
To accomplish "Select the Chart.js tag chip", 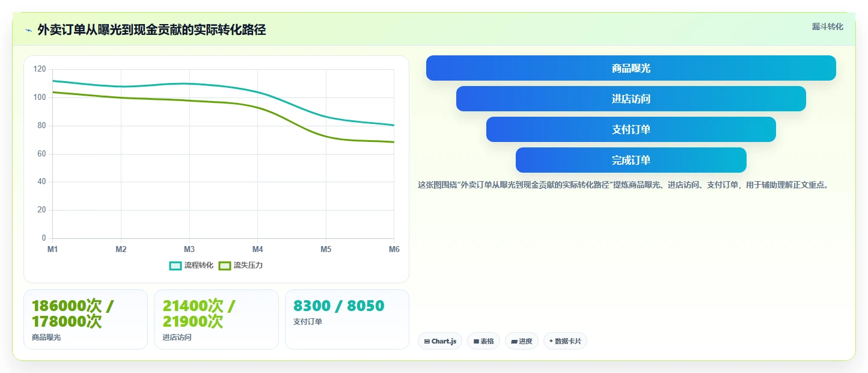I will tap(439, 341).
